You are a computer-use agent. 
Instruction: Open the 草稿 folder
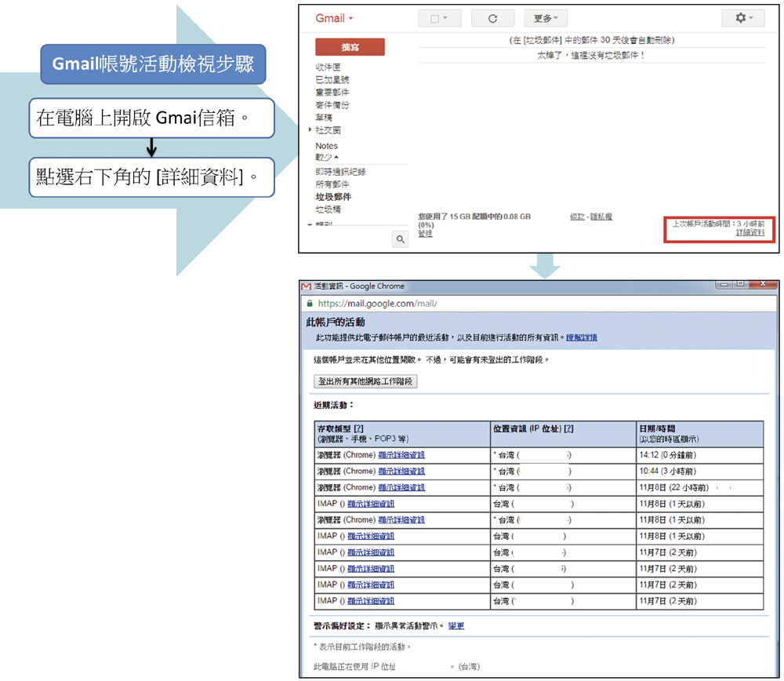coord(324,117)
